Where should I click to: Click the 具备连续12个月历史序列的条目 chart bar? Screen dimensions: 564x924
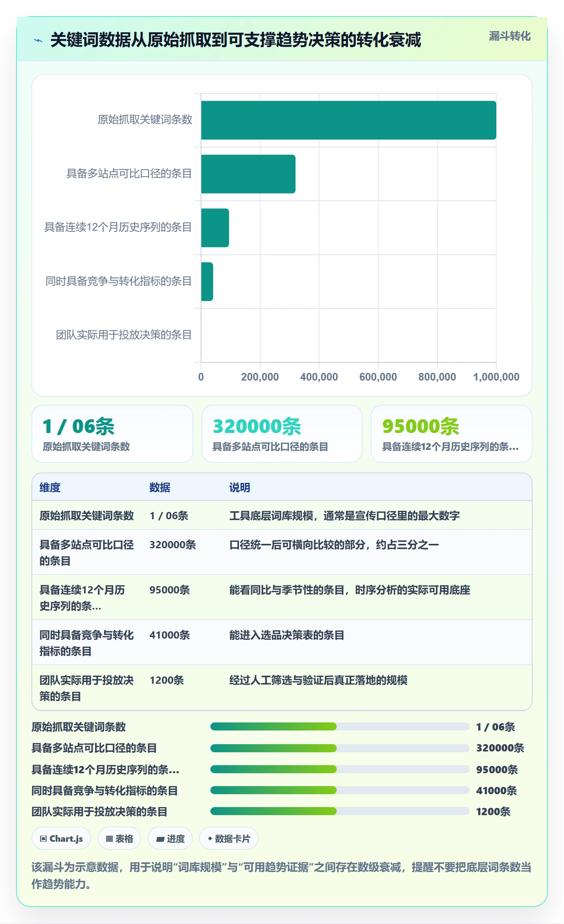click(x=215, y=228)
